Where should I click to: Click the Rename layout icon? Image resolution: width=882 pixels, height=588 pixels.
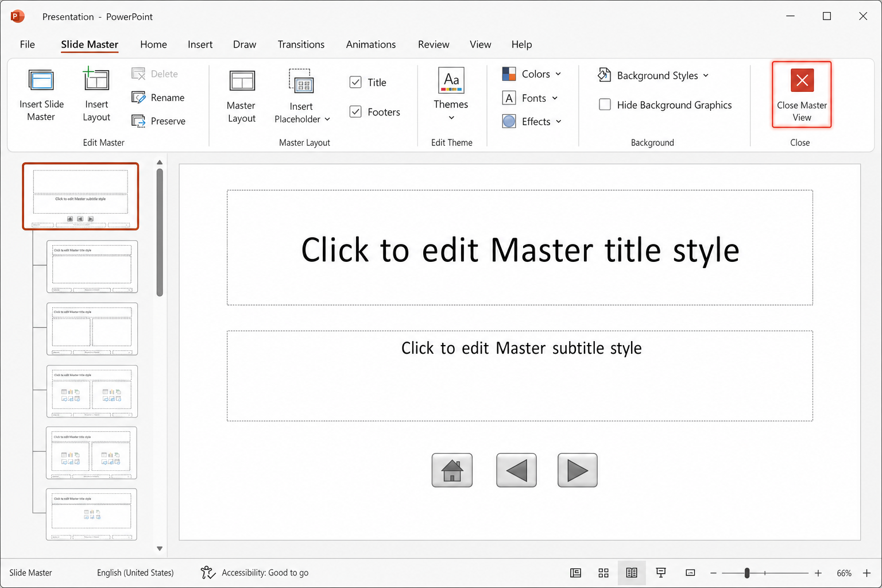click(x=138, y=98)
